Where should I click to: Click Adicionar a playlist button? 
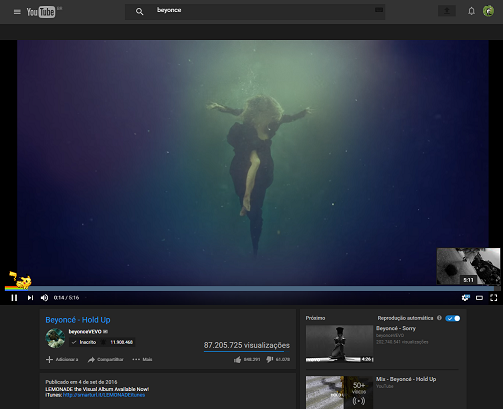click(62, 359)
